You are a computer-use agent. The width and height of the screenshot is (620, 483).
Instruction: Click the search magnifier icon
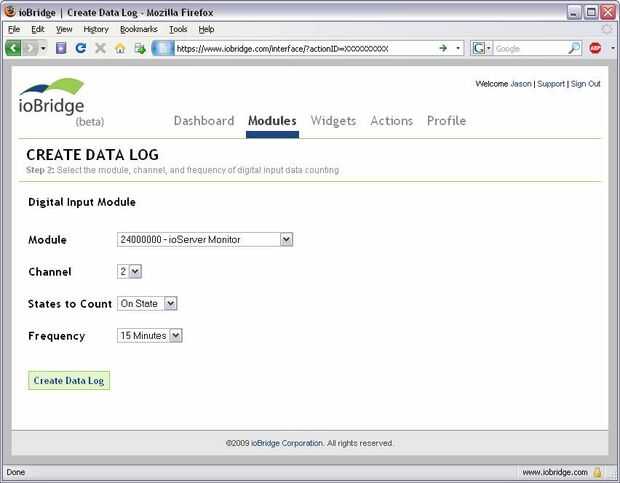[574, 48]
